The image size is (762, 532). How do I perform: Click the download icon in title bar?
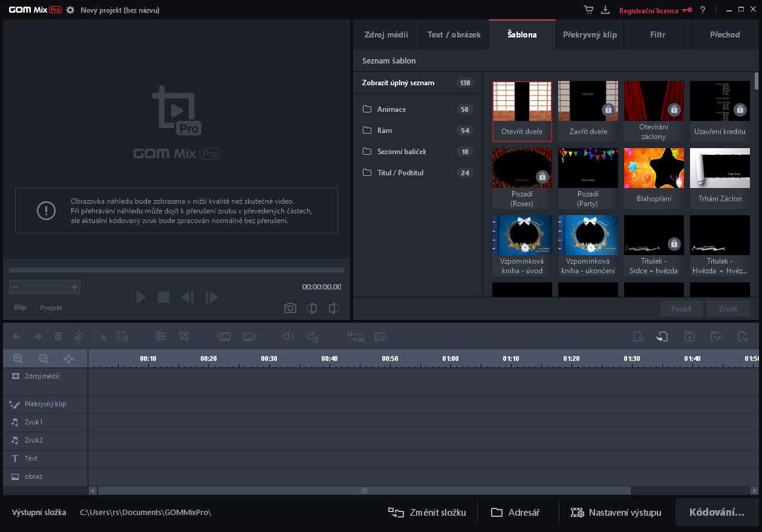coord(605,10)
